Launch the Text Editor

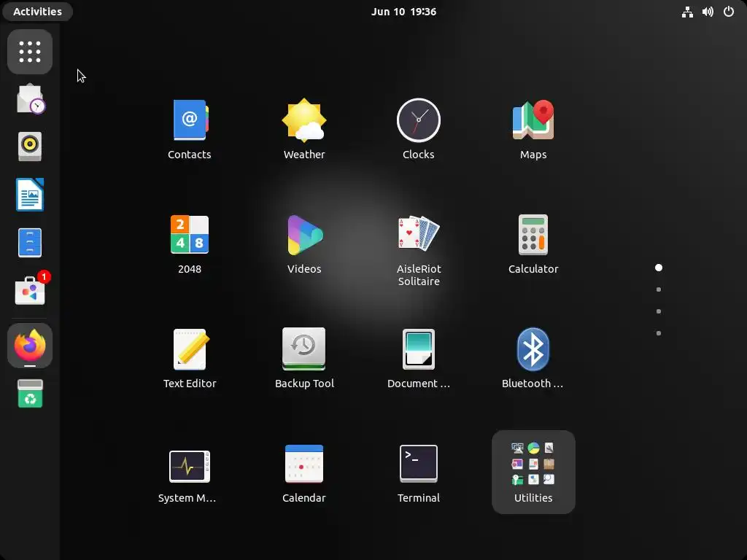[x=190, y=358]
